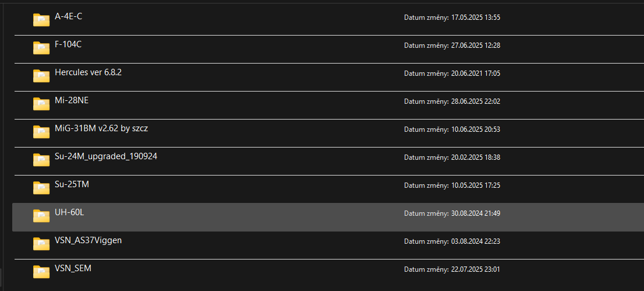Select the MiG-31BM v2.62 folder icon
644x291 pixels.
[41, 132]
